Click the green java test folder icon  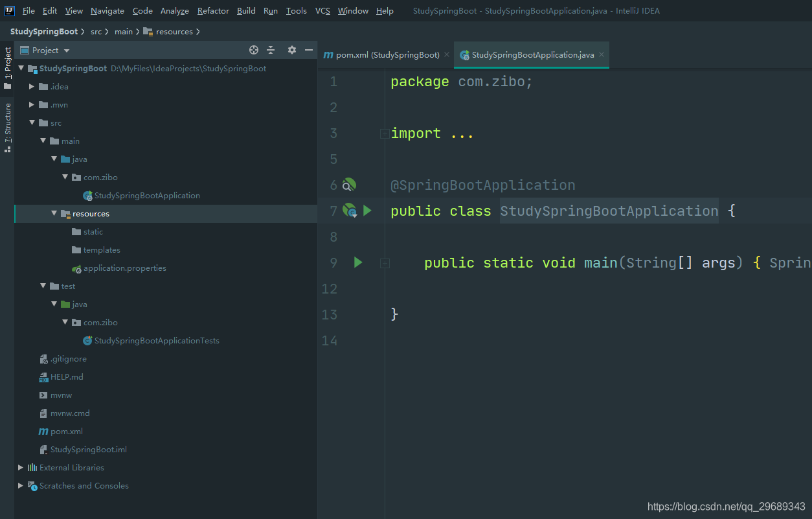(x=65, y=304)
